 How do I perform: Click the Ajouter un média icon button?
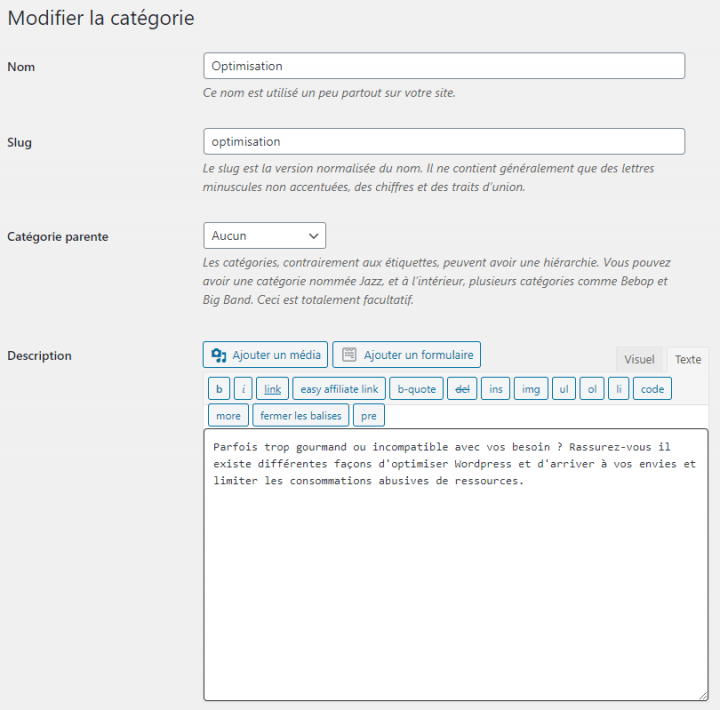[265, 355]
